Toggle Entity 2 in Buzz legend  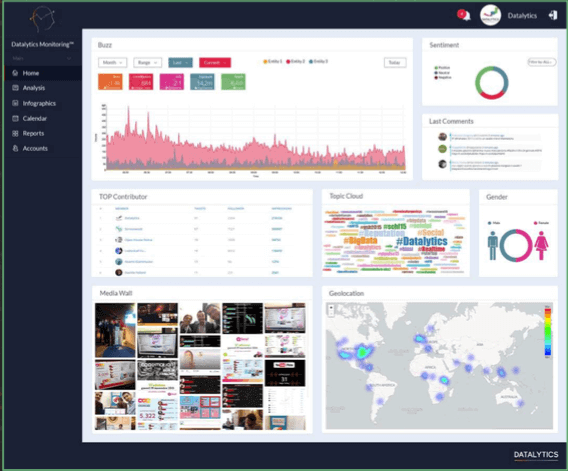pos(296,62)
